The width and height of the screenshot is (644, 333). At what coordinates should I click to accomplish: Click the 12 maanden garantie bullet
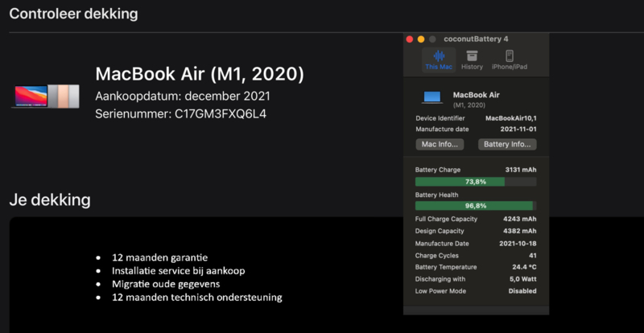pos(159,258)
